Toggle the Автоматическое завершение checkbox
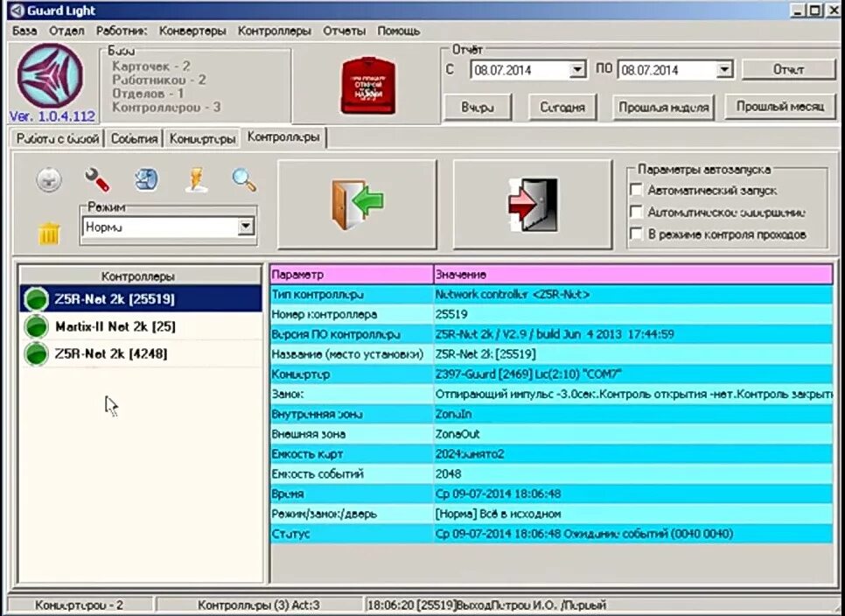This screenshot has width=845, height=616. click(x=636, y=212)
